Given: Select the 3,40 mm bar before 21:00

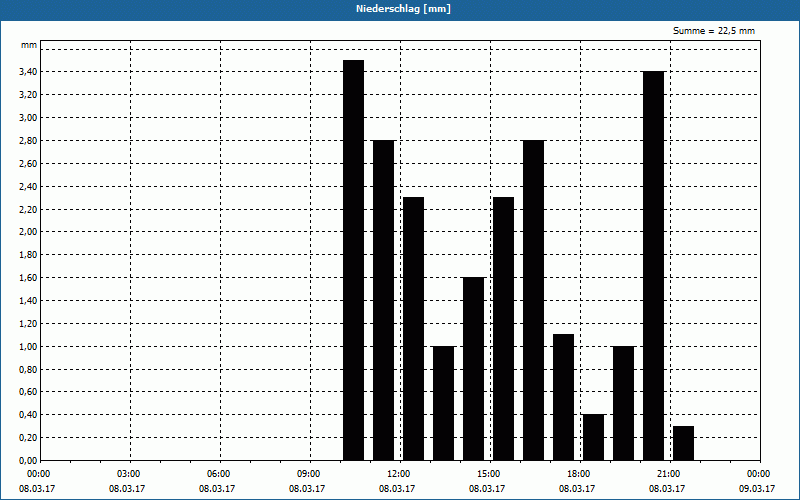Looking at the screenshot, I should [654, 266].
